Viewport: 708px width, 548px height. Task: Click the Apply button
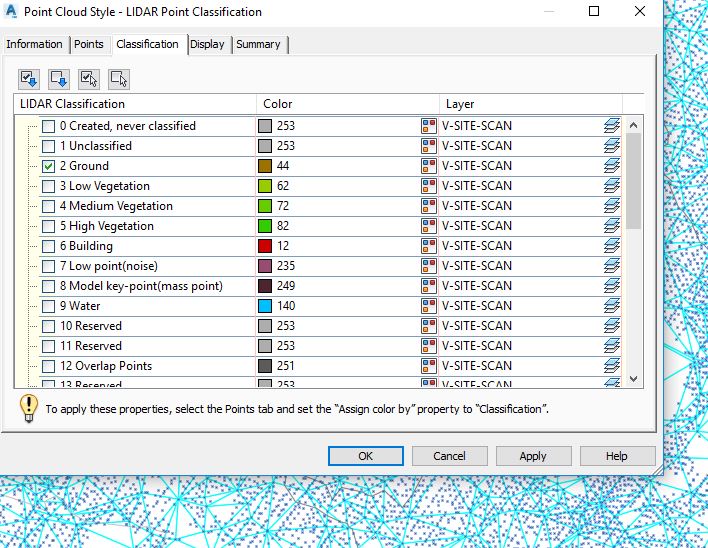click(533, 456)
